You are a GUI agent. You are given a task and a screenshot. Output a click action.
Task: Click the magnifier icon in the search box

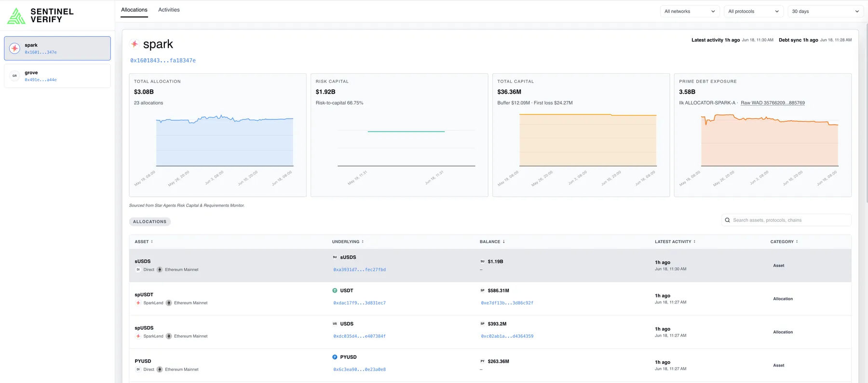coord(727,220)
